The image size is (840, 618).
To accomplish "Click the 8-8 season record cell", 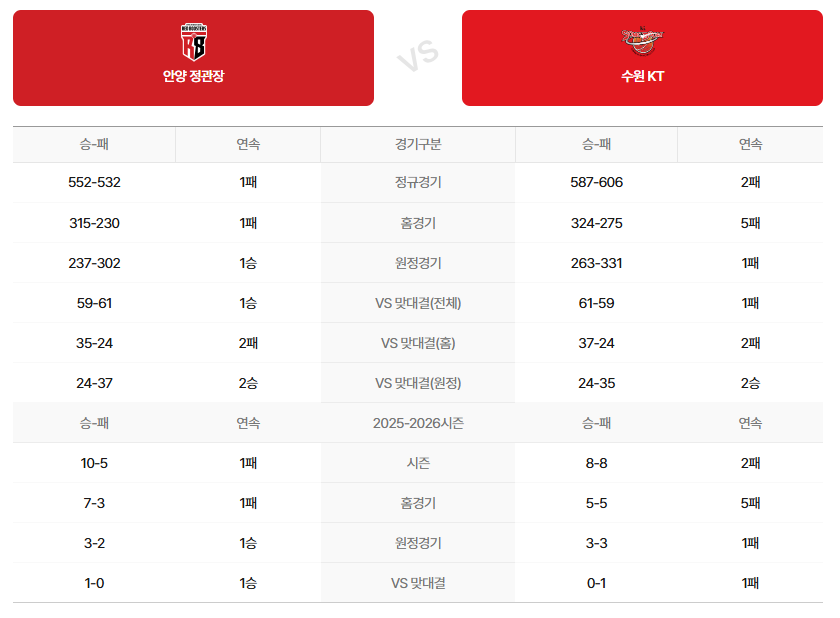I will click(596, 463).
